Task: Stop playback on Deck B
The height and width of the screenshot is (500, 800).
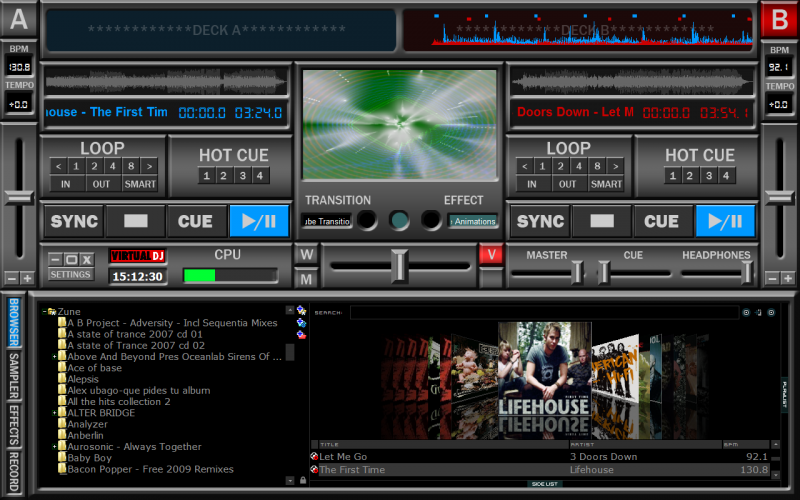Action: click(602, 221)
